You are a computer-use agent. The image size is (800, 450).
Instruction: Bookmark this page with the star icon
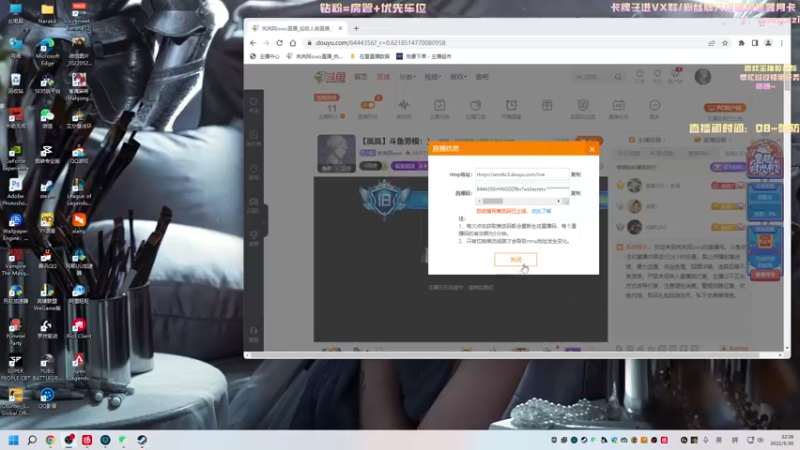[725, 43]
